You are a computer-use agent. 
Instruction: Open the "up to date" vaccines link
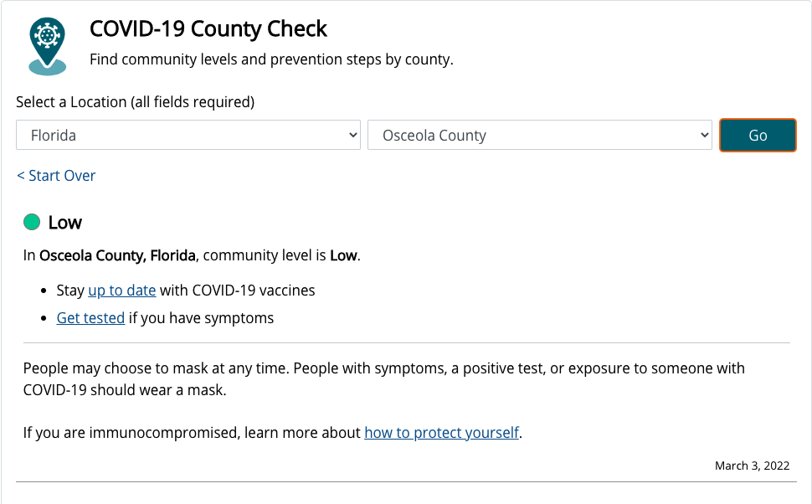pyautogui.click(x=122, y=291)
